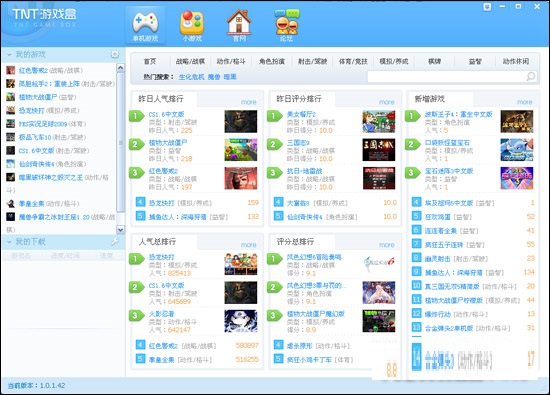550x395 pixels.
Task: Open 美女餐厅2 thumbnail in 昨日评分排行
Action: tap(379, 121)
